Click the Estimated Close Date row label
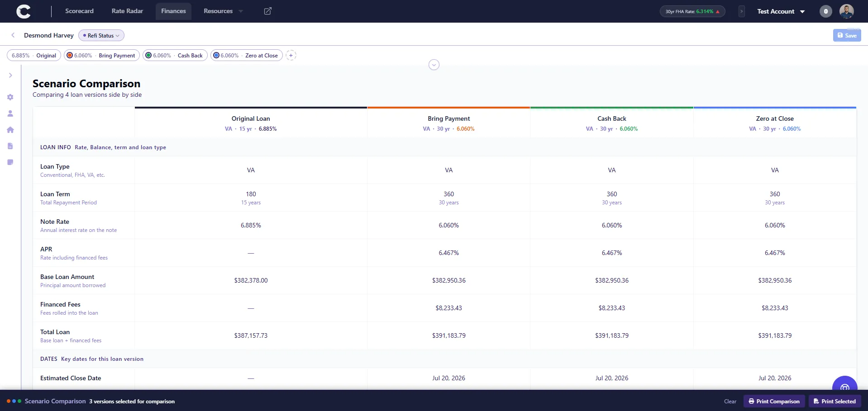Image resolution: width=868 pixels, height=411 pixels. (71, 378)
